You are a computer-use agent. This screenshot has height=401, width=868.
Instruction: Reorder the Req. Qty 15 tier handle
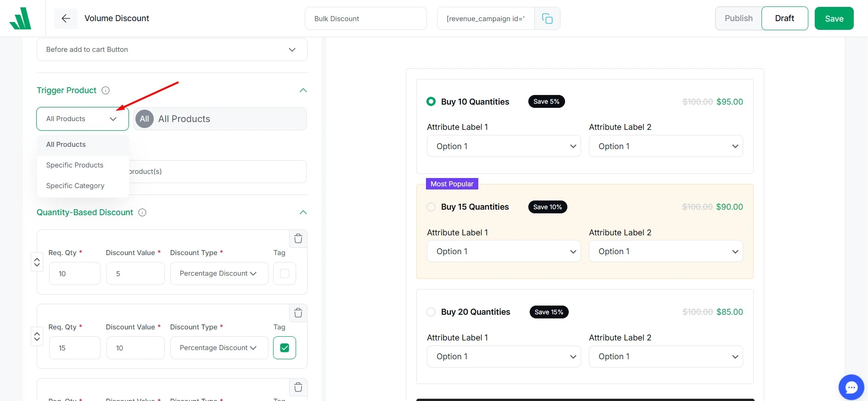(37, 336)
